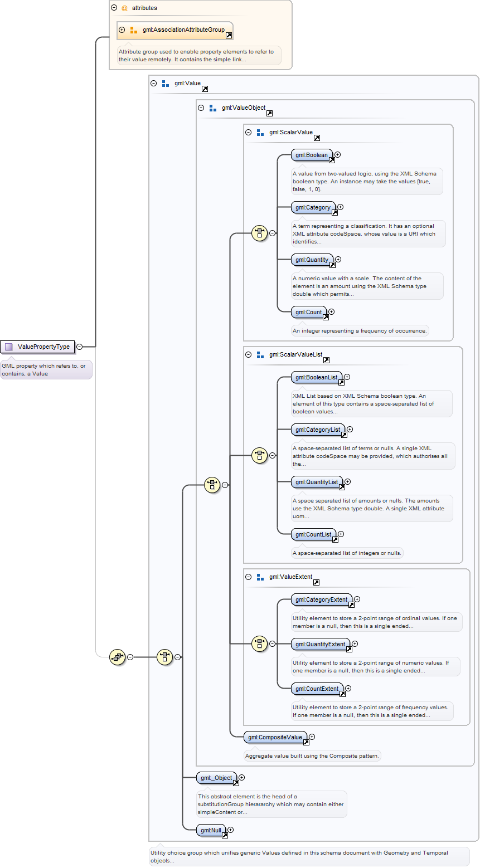Collapse the gml:ValueObject group
The image size is (480, 868).
[x=201, y=108]
